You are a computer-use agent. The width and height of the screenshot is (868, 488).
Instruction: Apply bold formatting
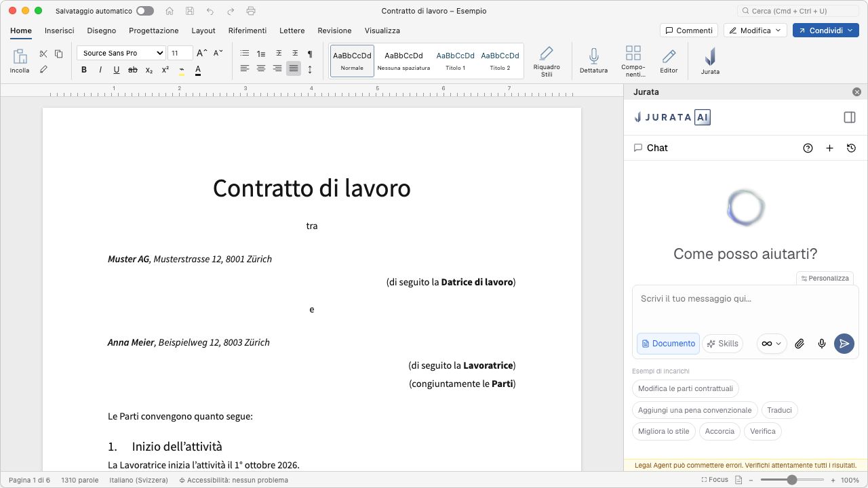pos(84,70)
